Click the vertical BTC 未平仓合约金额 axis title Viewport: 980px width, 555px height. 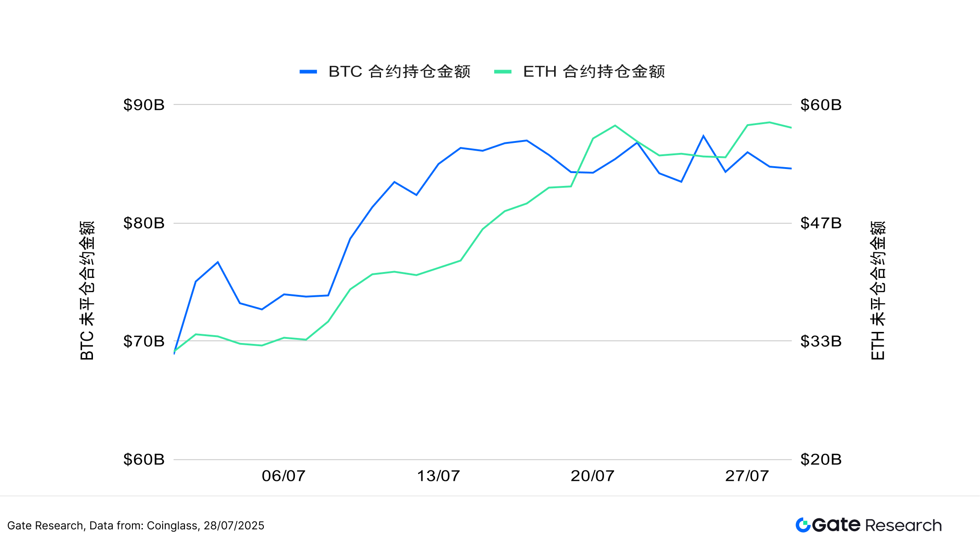tap(87, 290)
